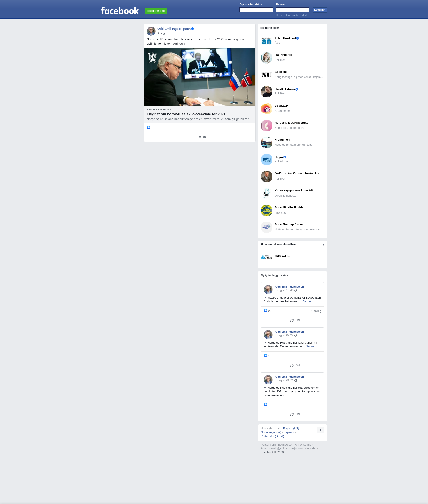
Task: Click REGJERINGEN.NO source label
Action: pyautogui.click(x=158, y=110)
